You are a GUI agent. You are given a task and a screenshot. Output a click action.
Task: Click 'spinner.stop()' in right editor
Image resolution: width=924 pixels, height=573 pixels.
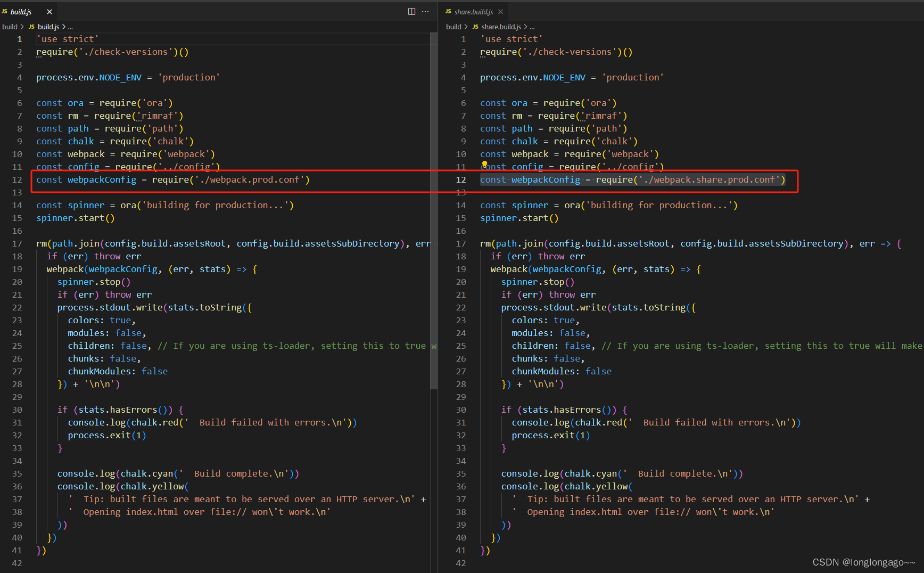pos(538,282)
